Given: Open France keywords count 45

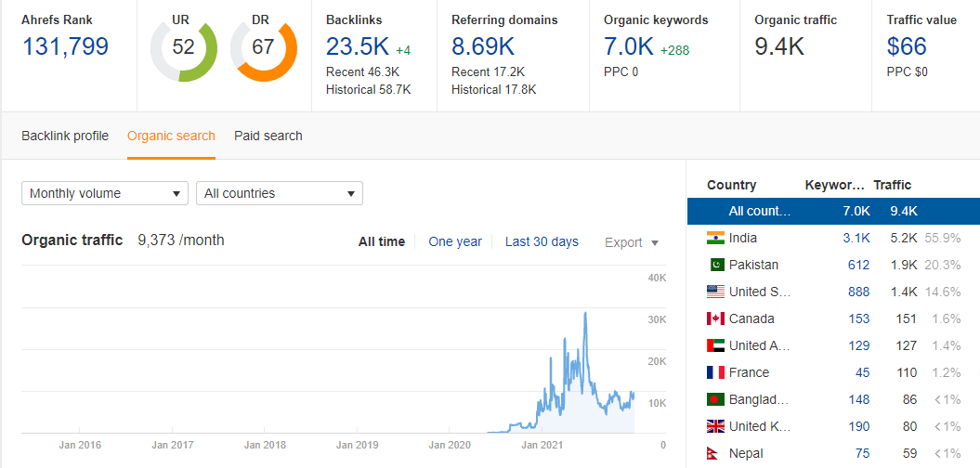Looking at the screenshot, I should (863, 372).
